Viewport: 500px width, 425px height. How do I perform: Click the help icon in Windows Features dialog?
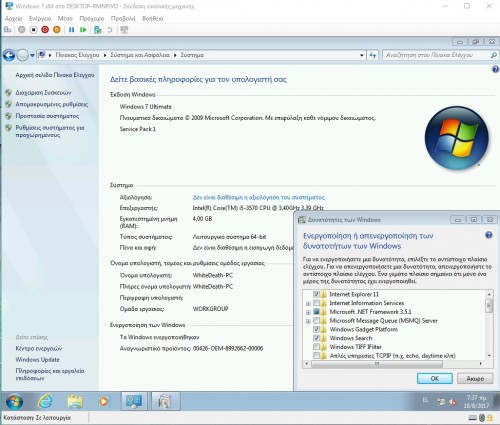(x=489, y=235)
